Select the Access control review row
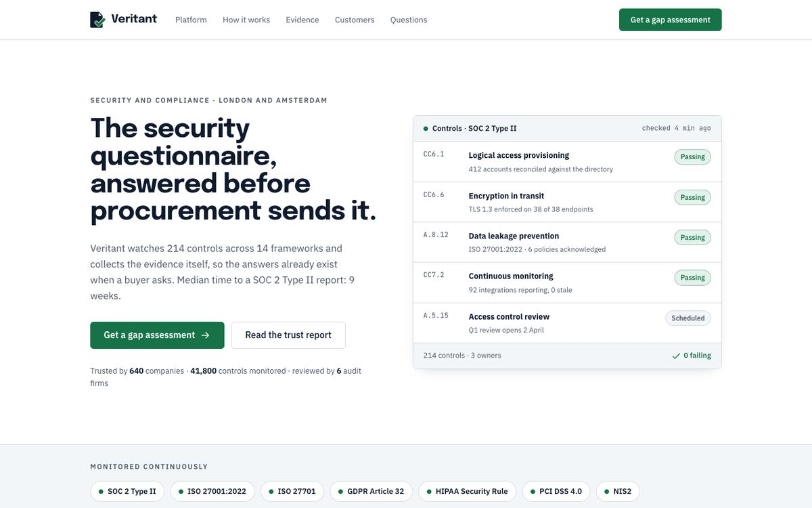 (x=567, y=323)
